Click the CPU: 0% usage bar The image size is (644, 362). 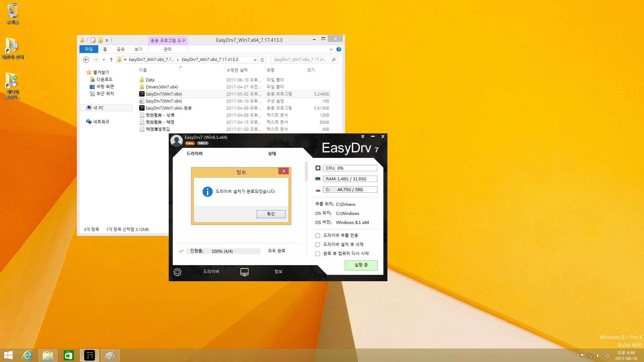(350, 168)
